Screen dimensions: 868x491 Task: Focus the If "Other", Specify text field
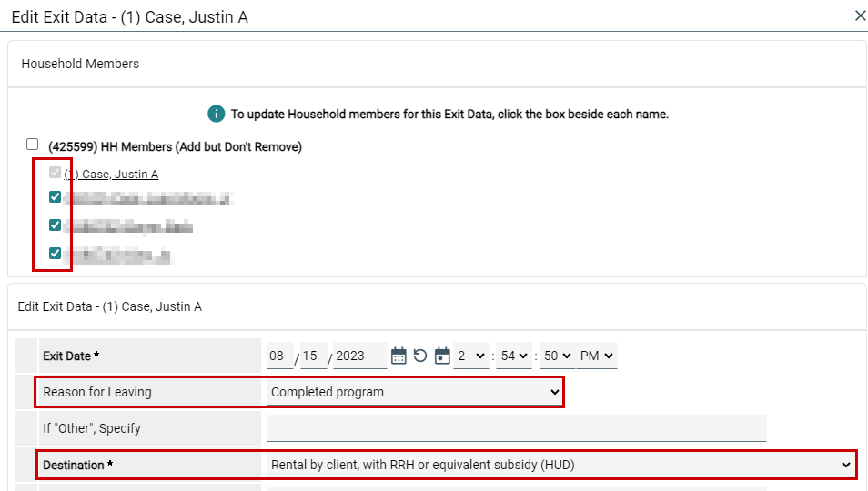coord(517,428)
